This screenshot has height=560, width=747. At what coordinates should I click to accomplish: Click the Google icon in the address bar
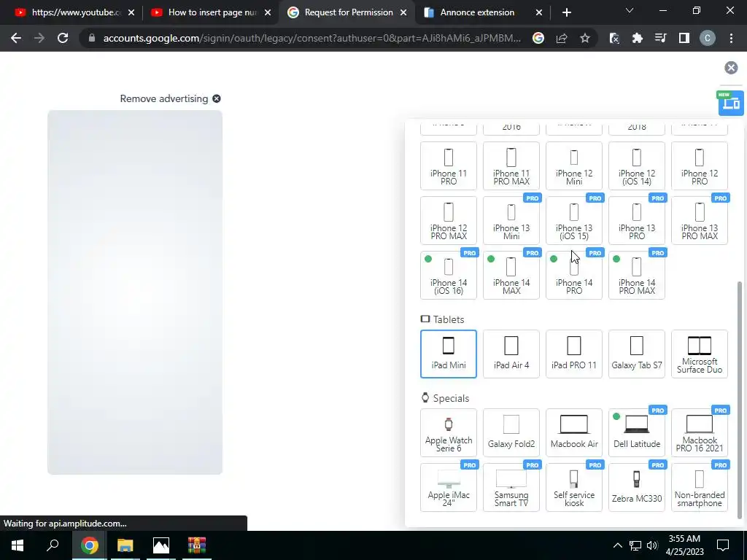pyautogui.click(x=538, y=38)
